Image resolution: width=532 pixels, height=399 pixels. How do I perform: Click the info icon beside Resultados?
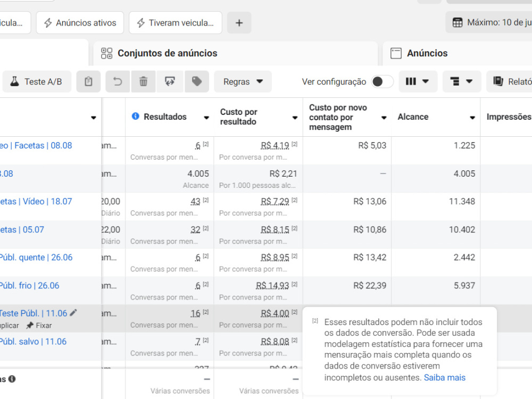coord(135,117)
